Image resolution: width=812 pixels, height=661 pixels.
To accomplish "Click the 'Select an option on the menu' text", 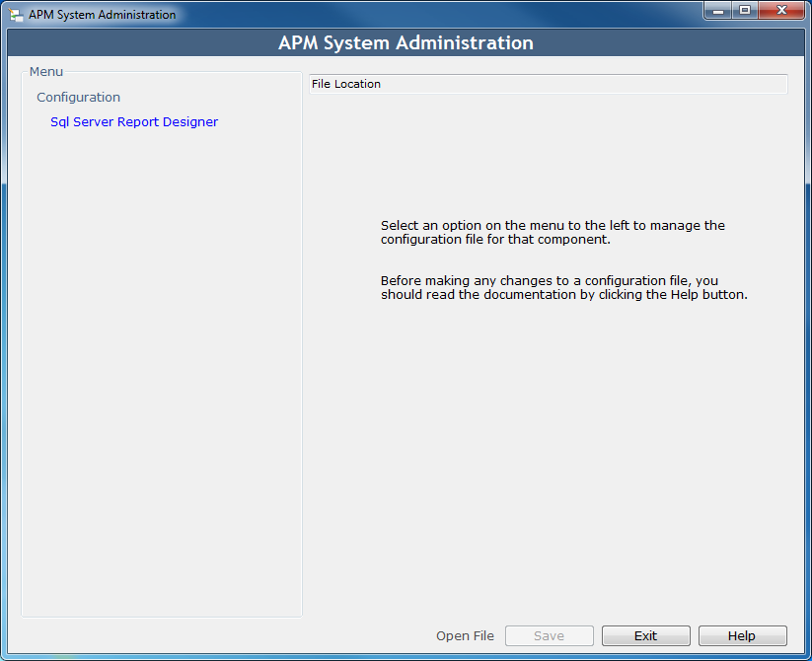I will 553,233.
